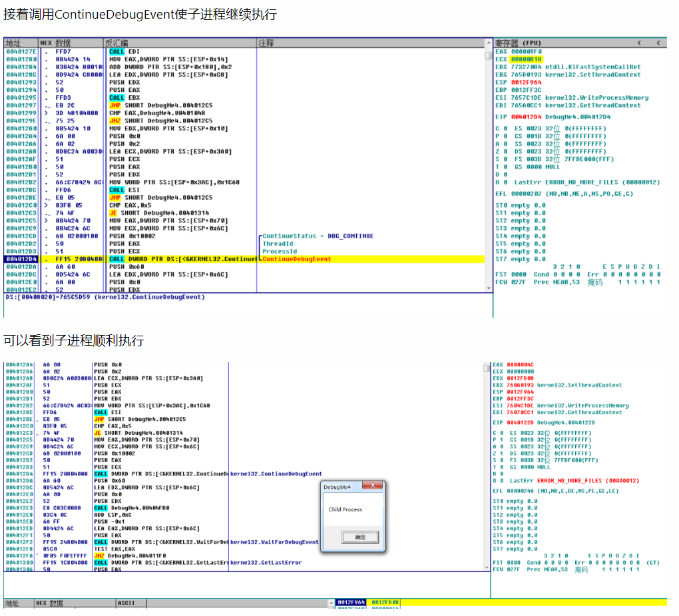Image resolution: width=679 pixels, height=616 pixels.
Task: Click EFL 00000202 flags line
Action: coord(564,194)
